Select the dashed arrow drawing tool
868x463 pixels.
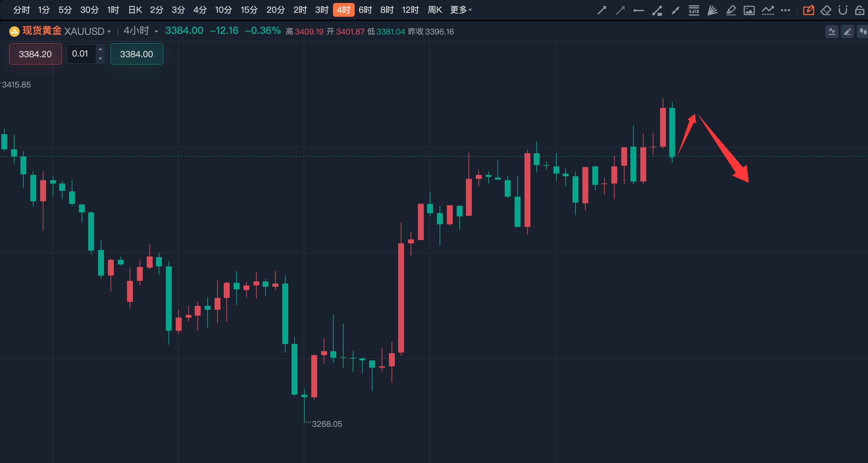click(620, 11)
